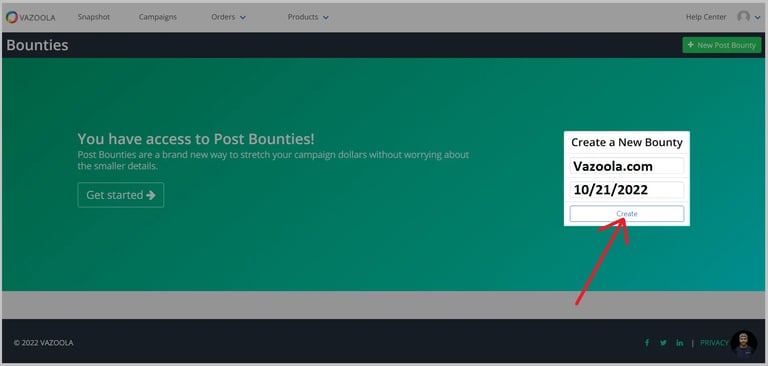The height and width of the screenshot is (366, 768).
Task: Go to Campaigns
Action: 158,17
